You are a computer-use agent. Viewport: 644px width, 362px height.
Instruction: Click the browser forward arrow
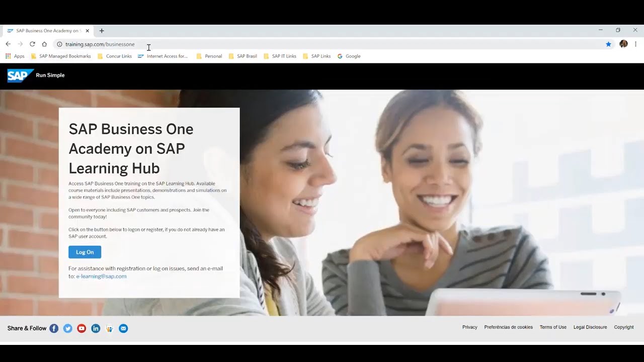[20, 44]
